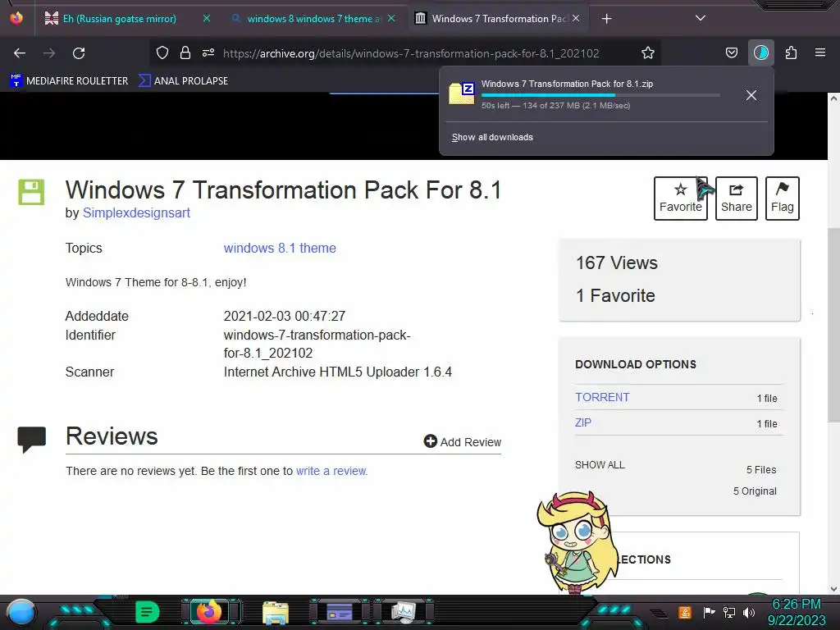
Task: Click the page vertical scrollbar thumb
Action: click(833, 324)
